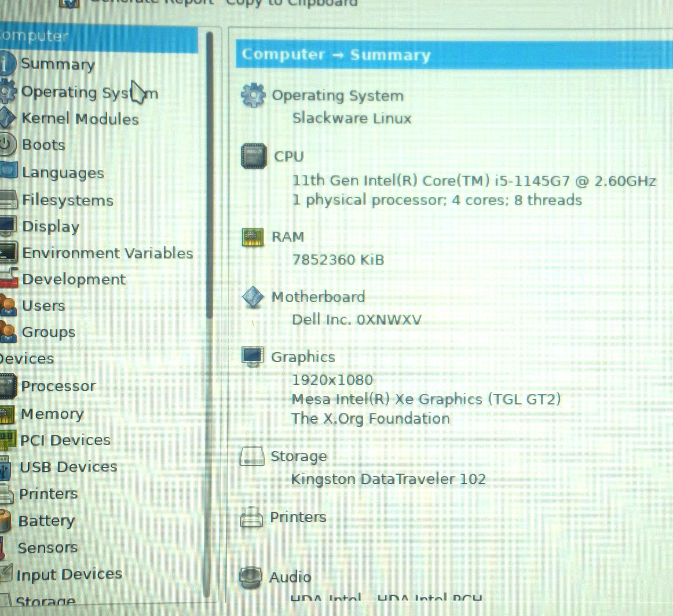The width and height of the screenshot is (673, 616).
Task: Select the Battery icon in the sidebar
Action: tap(6, 520)
